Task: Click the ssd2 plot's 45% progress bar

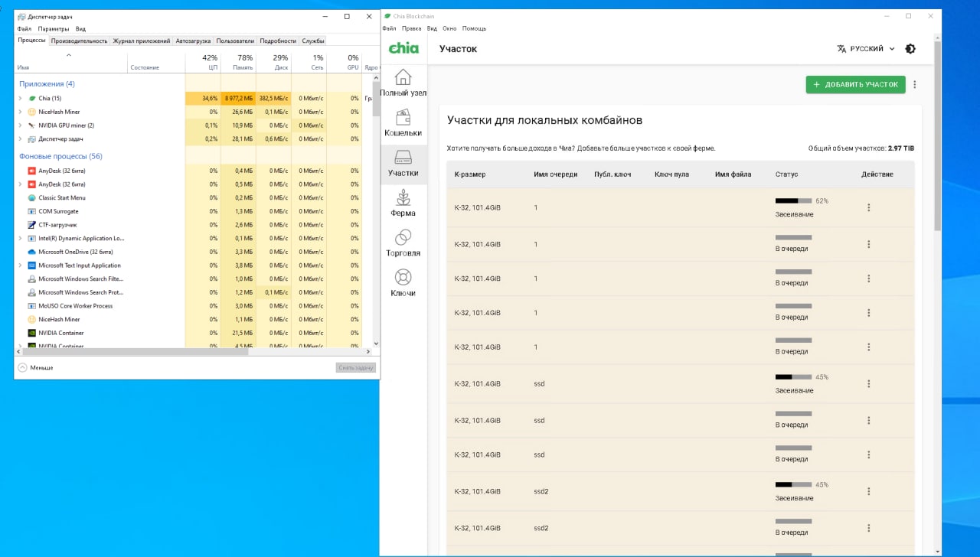Action: coord(793,485)
